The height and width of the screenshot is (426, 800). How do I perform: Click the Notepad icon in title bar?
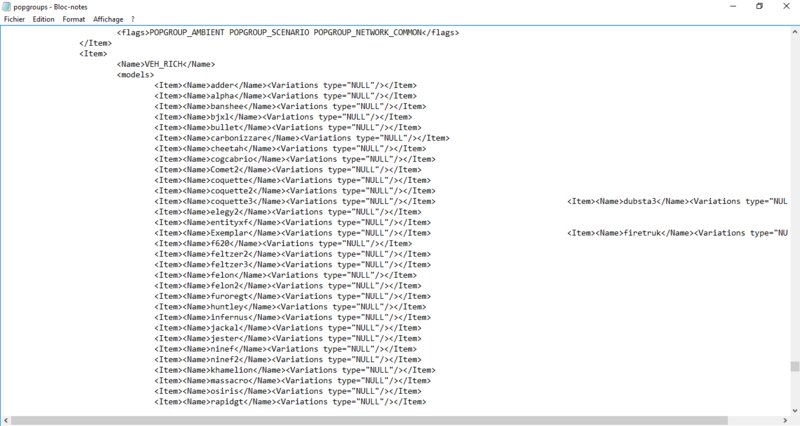click(6, 6)
